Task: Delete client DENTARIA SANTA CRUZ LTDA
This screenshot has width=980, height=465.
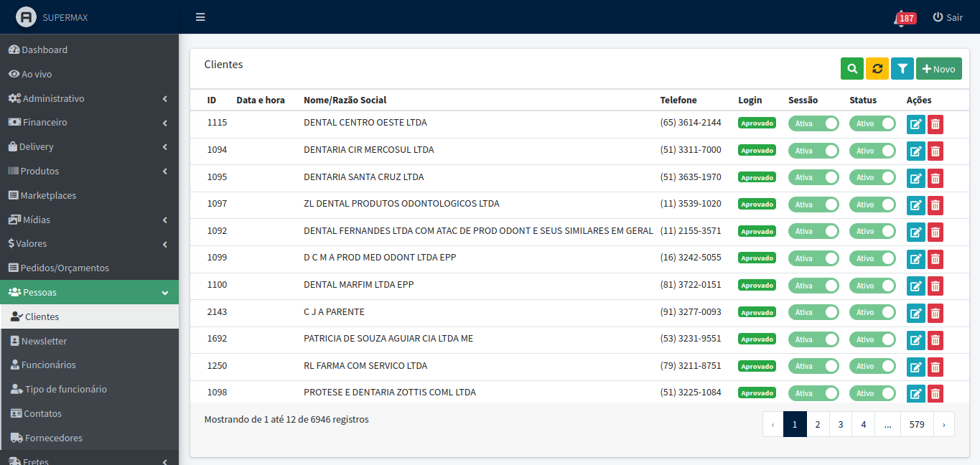Action: point(935,178)
